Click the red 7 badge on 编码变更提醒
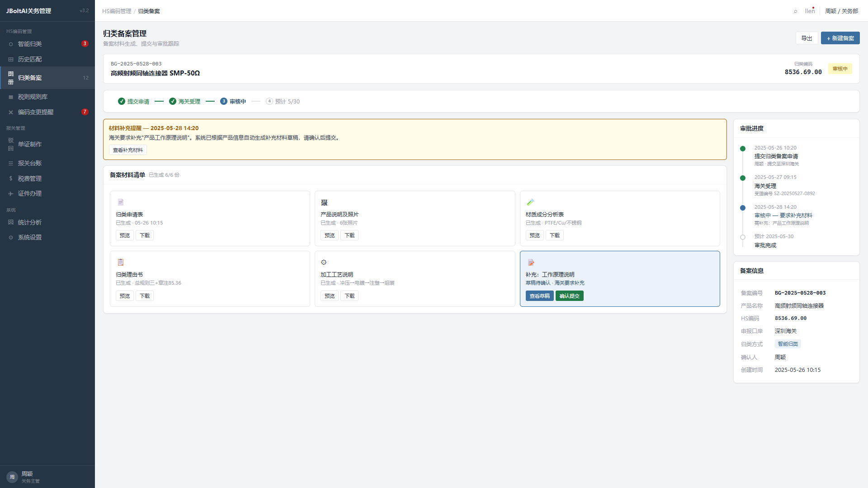Viewport: 868px width, 488px height. [x=85, y=112]
